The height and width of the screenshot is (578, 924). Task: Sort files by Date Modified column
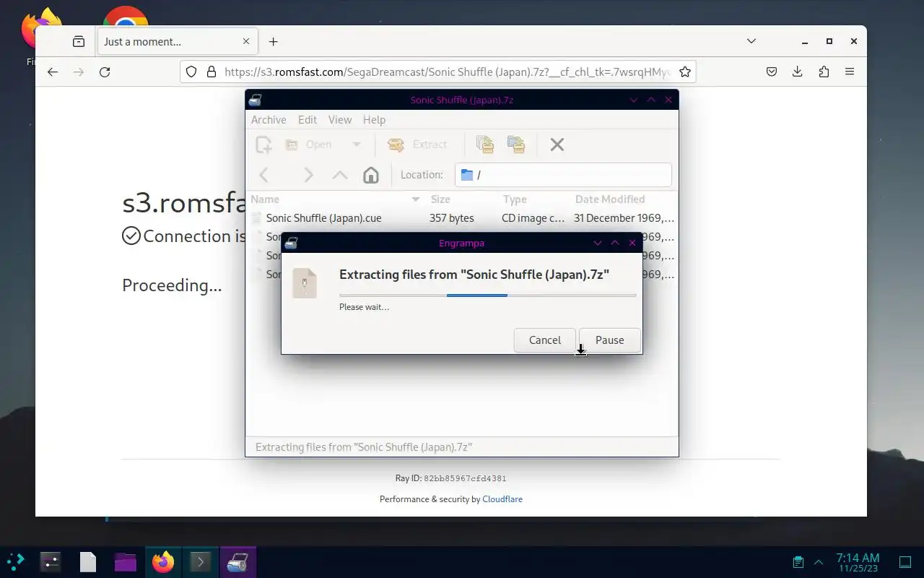tap(624, 199)
